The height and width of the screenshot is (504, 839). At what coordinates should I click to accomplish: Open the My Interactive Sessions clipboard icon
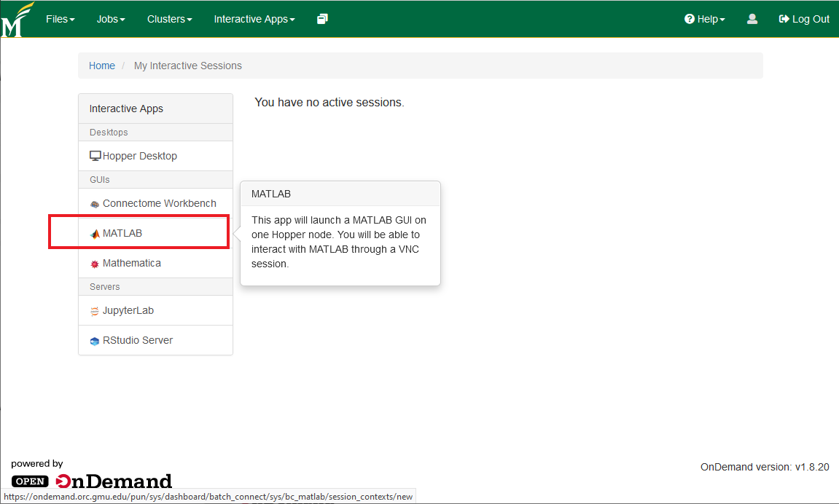click(x=322, y=19)
